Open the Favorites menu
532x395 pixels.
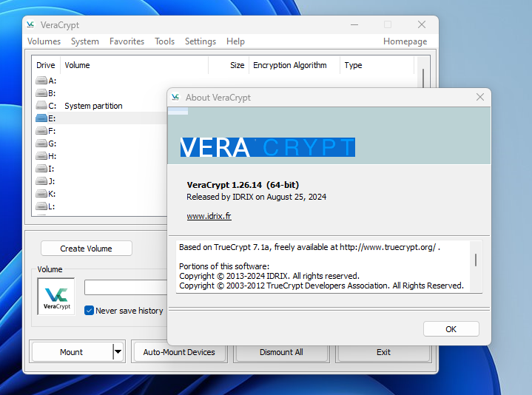[127, 41]
